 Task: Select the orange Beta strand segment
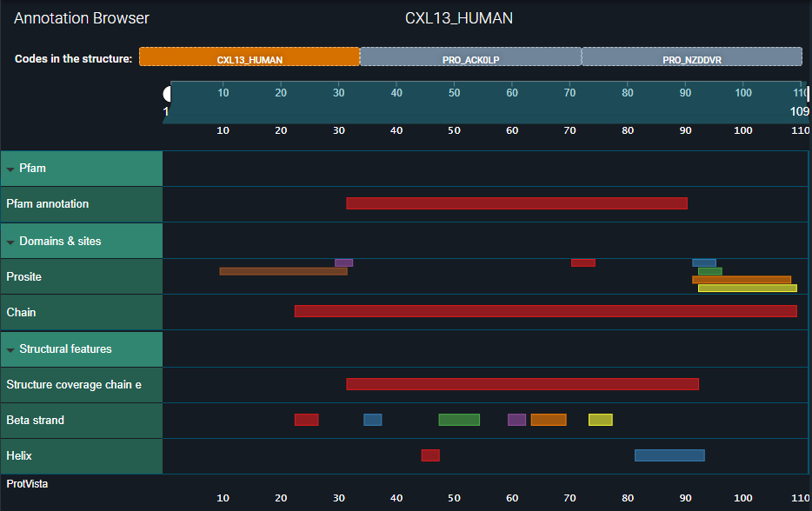pyautogui.click(x=548, y=420)
